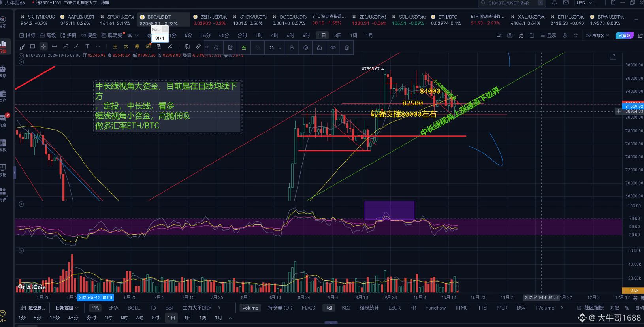Click the share arrow icon
The image size is (644, 327).
(640, 36)
